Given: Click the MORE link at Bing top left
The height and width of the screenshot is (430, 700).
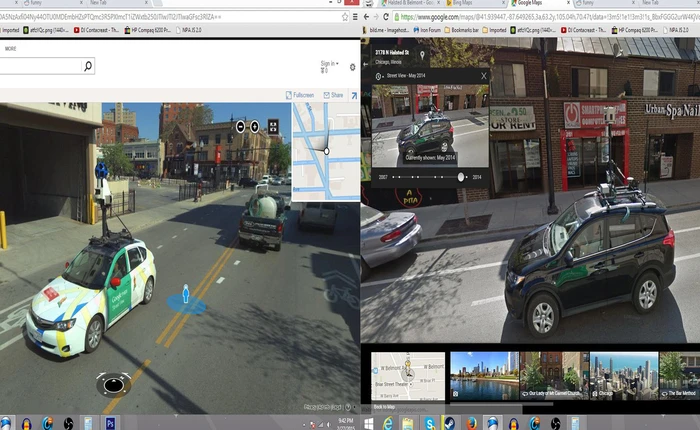Looking at the screenshot, I should (x=10, y=49).
